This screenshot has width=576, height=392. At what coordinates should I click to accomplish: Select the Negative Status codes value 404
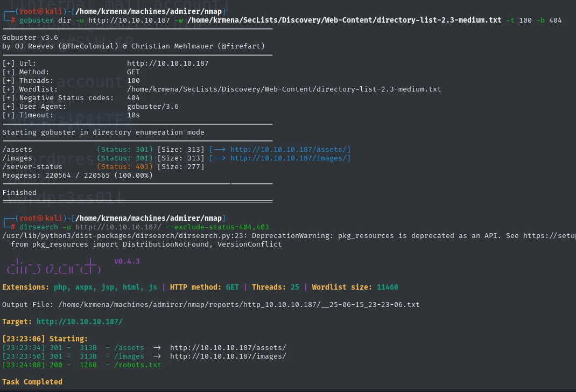point(134,97)
